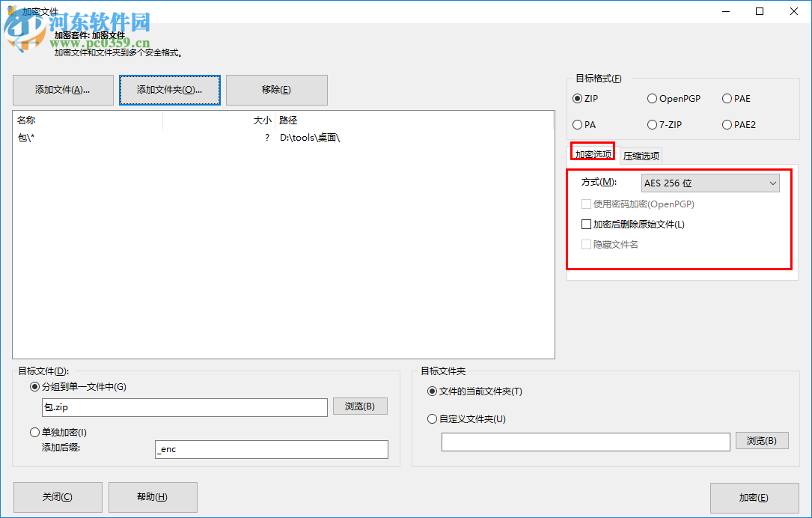Switch to the 压缩选项 tab

[640, 155]
